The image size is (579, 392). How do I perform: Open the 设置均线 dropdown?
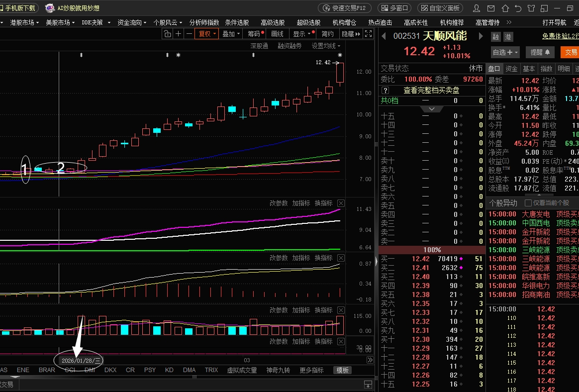click(x=326, y=46)
